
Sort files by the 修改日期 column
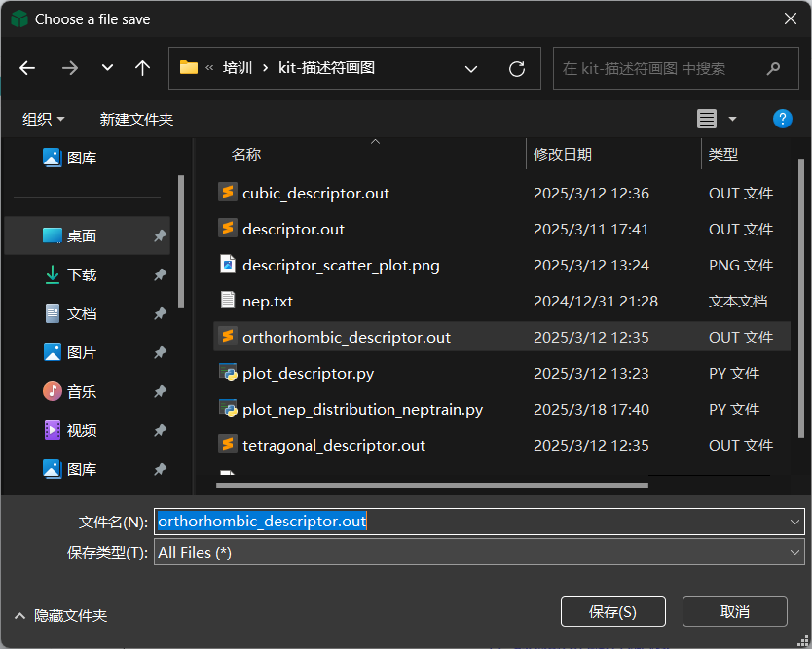click(563, 155)
